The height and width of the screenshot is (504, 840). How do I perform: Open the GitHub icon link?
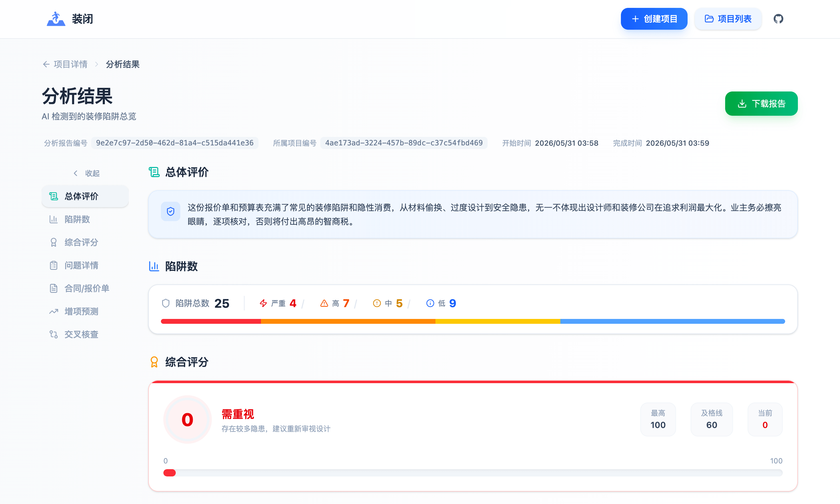pyautogui.click(x=778, y=19)
